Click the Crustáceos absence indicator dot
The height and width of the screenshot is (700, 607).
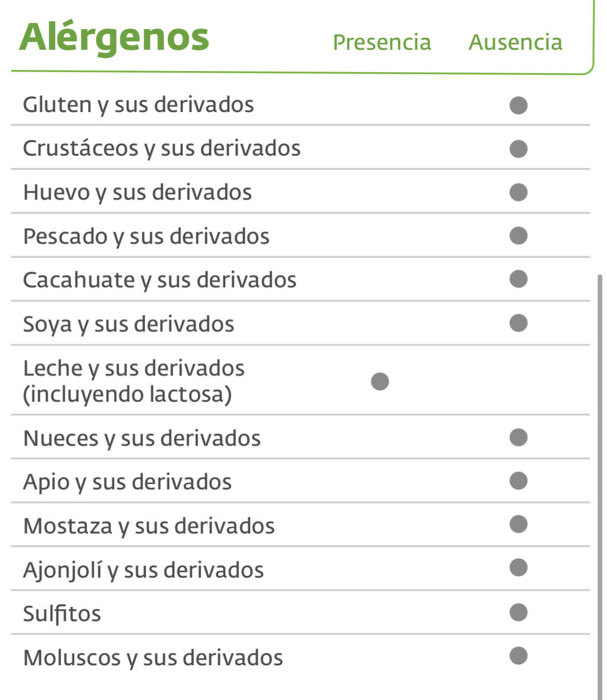[518, 149]
